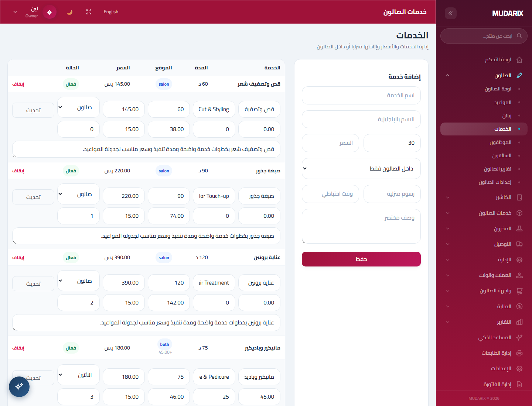Click تحديث for the قص وتصفيف شعر service
The width and height of the screenshot is (532, 406).
[x=33, y=110]
